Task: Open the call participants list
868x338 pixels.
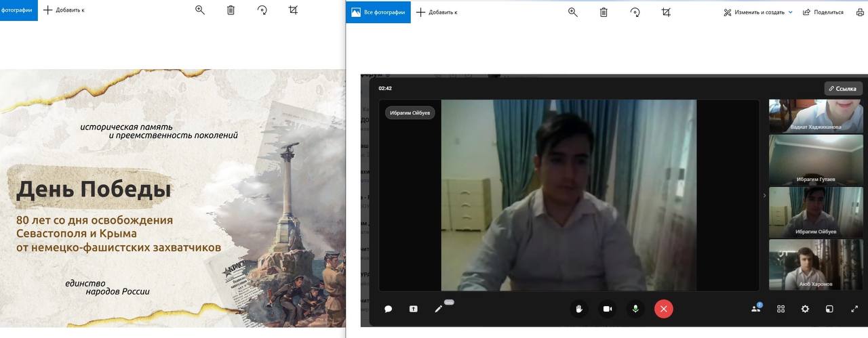Action: [756, 309]
